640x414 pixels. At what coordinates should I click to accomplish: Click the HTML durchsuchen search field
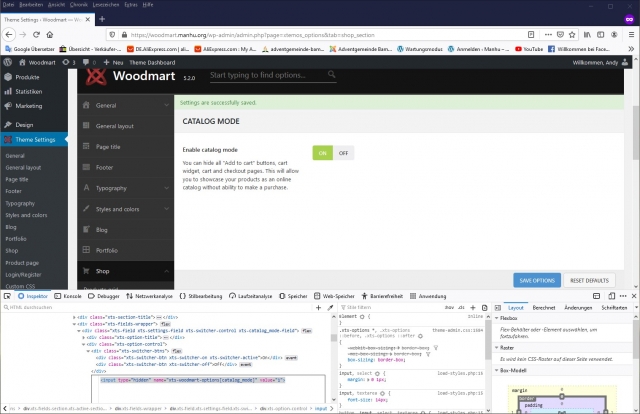pyautogui.click(x=157, y=307)
